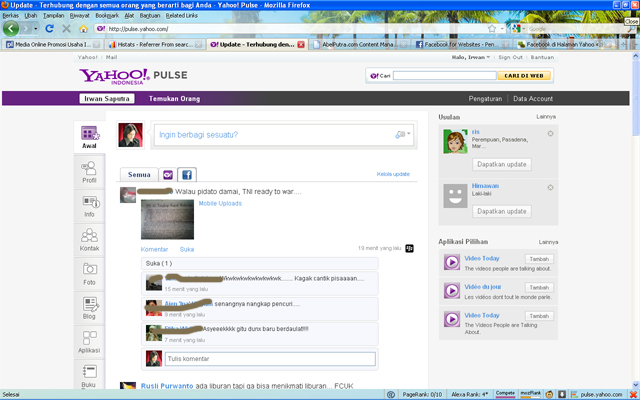
Task: Dismiss the Himawan suggestion
Action: (550, 187)
